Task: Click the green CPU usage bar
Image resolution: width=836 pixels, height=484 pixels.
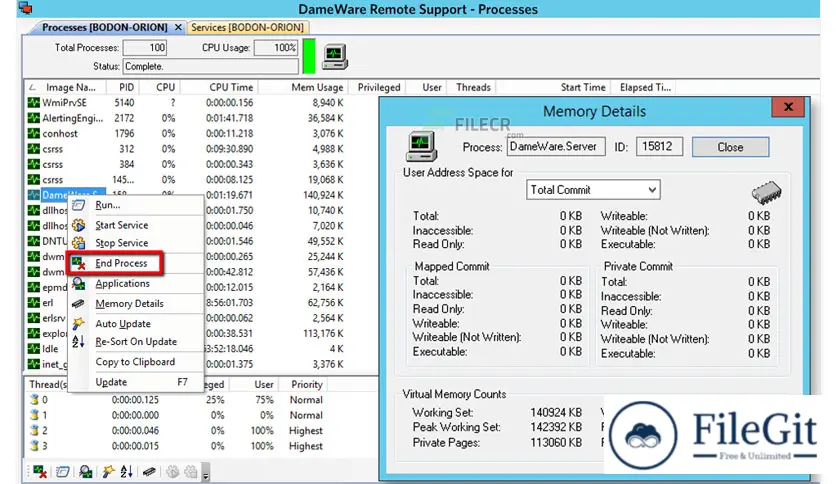Action: click(x=309, y=56)
